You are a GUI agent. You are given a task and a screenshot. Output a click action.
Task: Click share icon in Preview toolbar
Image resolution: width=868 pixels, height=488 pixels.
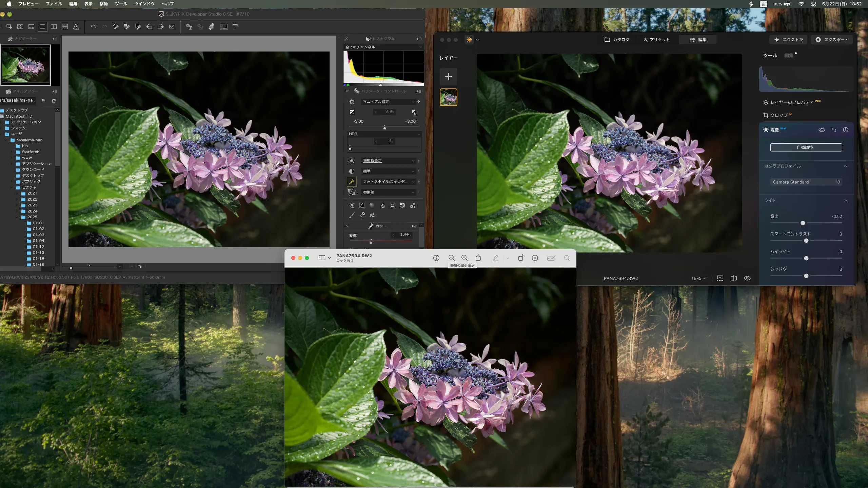coord(478,258)
